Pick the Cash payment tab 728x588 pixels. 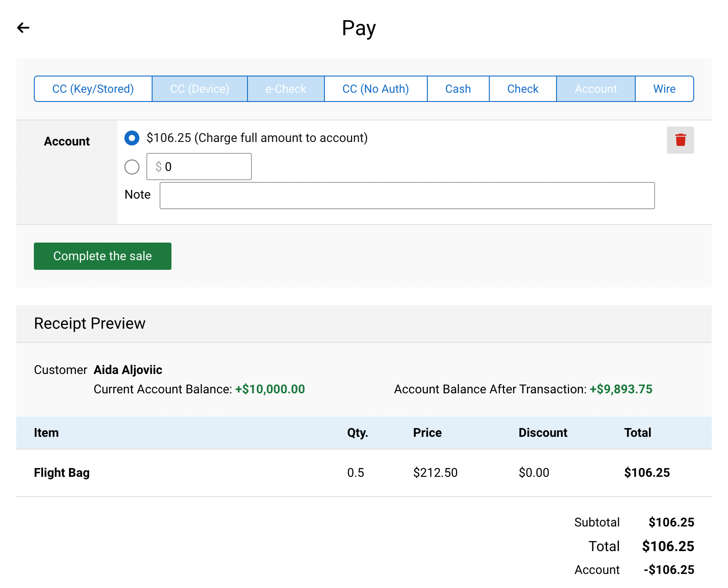[458, 89]
